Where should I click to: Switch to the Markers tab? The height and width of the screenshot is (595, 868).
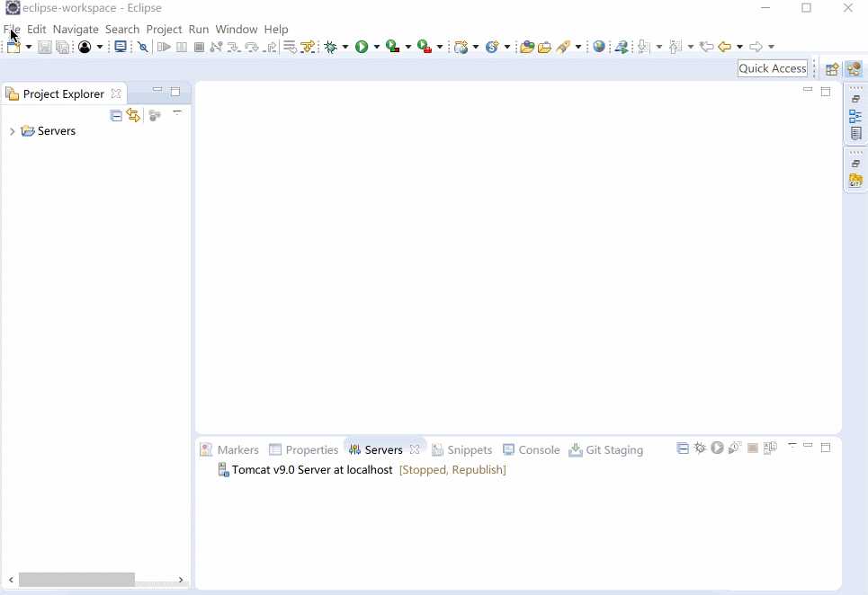point(229,450)
